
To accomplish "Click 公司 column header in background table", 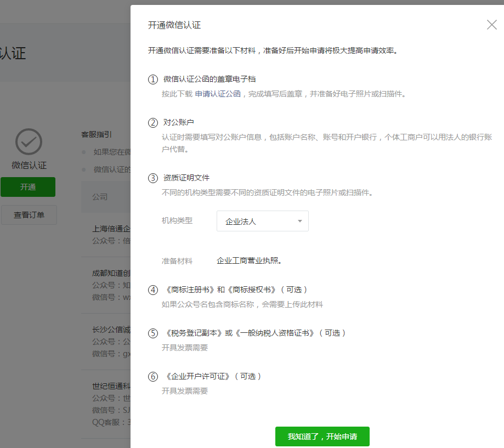I will 100,197.
